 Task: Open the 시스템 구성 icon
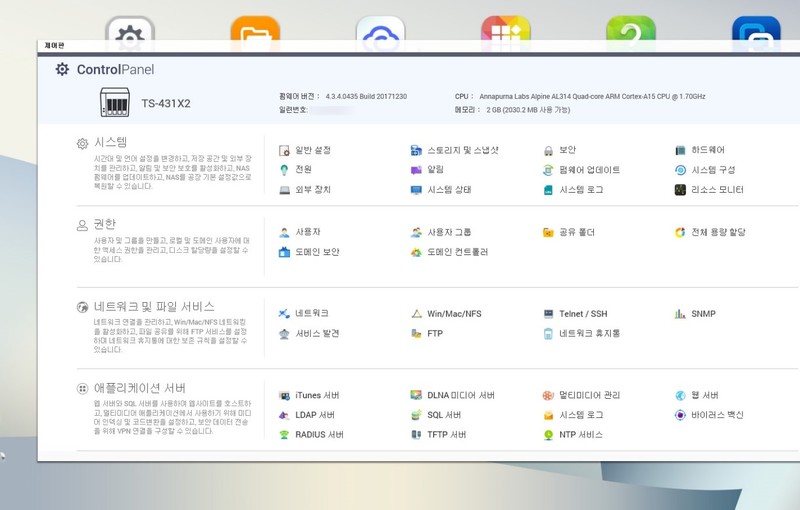[680, 170]
